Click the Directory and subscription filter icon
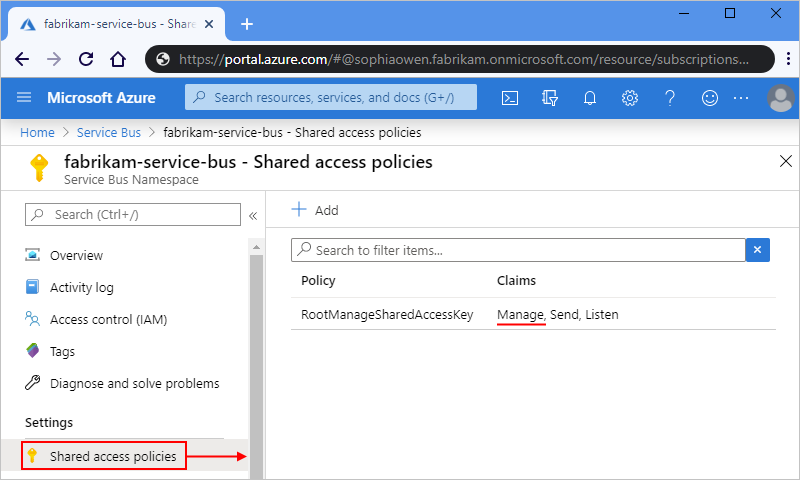Viewport: 800px width, 480px height. [549, 98]
